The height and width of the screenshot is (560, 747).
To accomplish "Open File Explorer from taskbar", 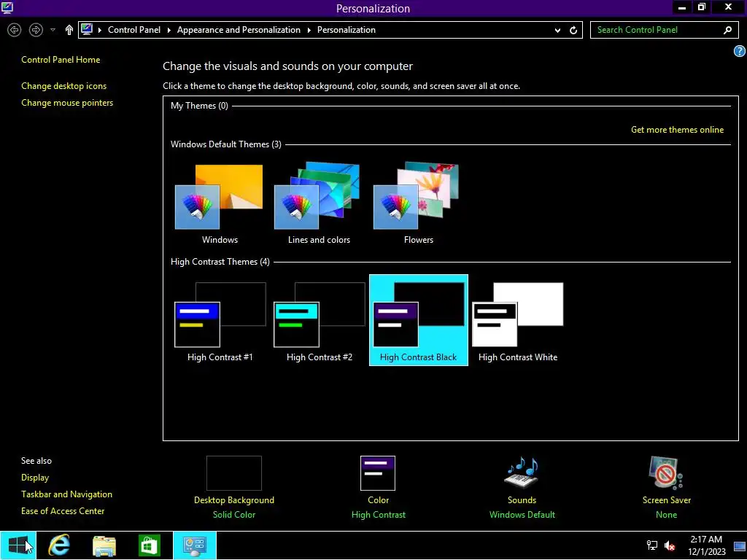I will [104, 545].
